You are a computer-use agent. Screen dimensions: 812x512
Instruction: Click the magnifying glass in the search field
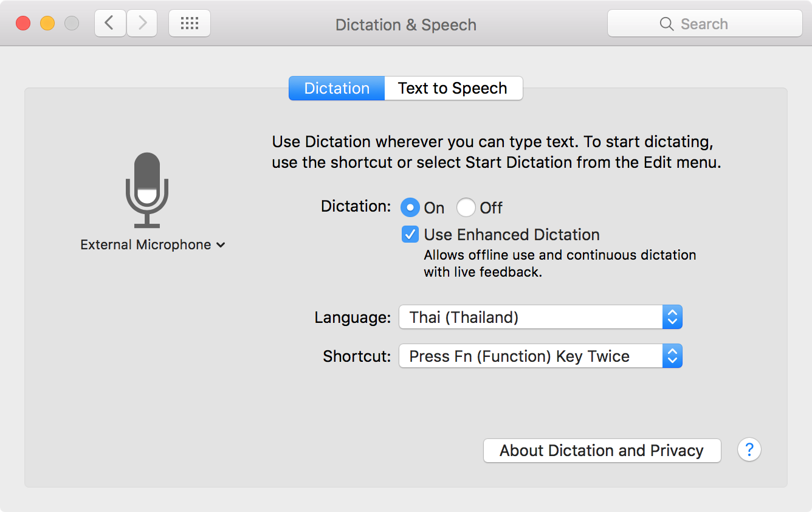click(666, 24)
